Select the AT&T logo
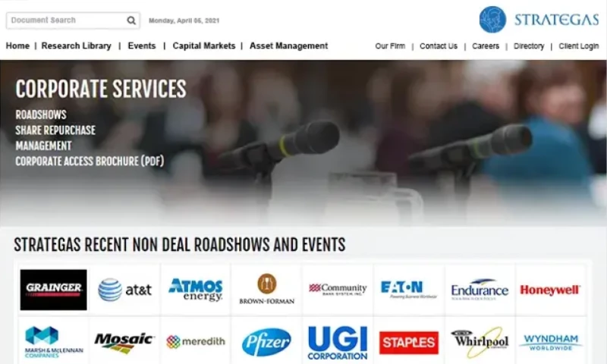607x364 pixels. 124,290
